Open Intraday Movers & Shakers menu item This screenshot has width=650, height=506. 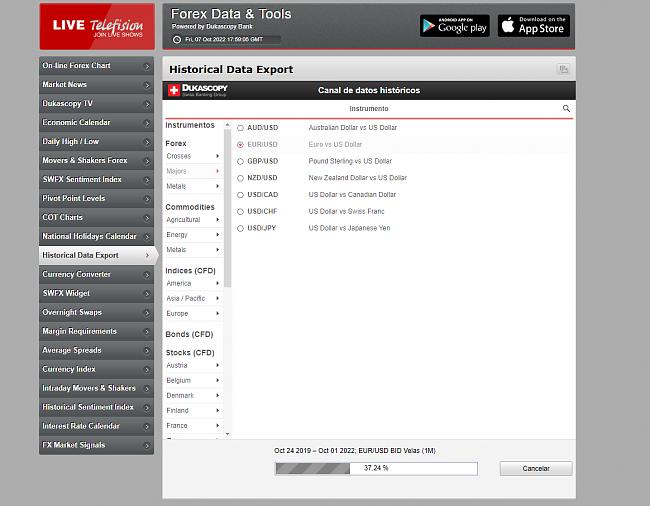tap(97, 388)
